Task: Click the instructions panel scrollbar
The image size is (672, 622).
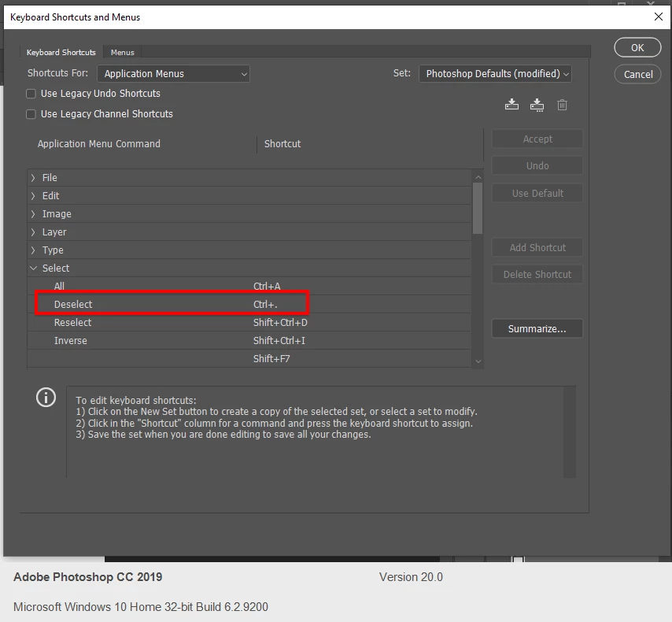Action: coord(569,432)
